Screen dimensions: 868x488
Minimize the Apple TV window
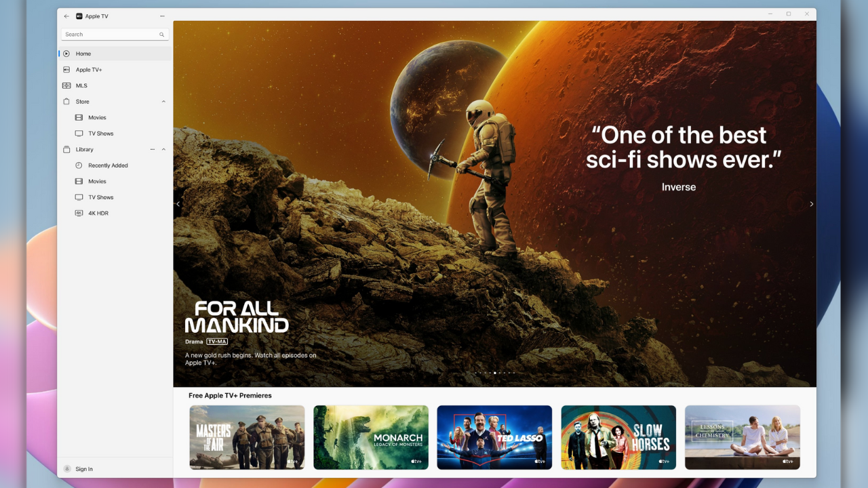(x=771, y=14)
